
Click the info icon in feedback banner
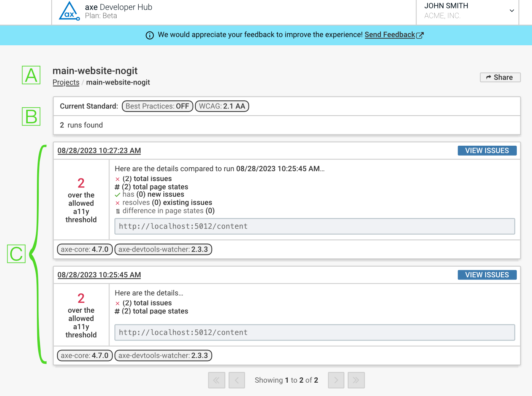click(x=150, y=35)
